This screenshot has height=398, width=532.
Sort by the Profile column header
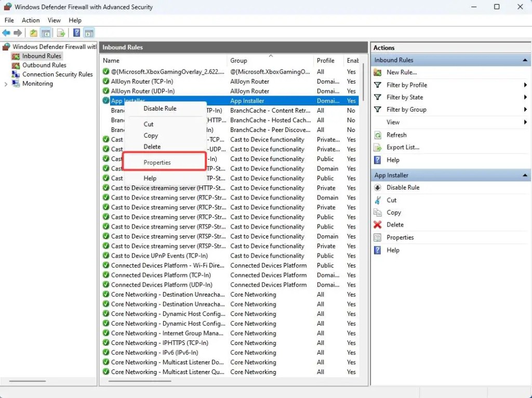point(328,61)
